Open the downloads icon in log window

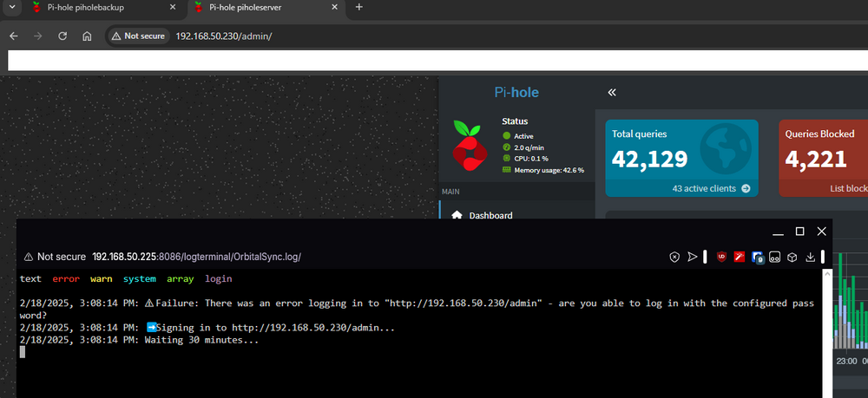pos(810,257)
